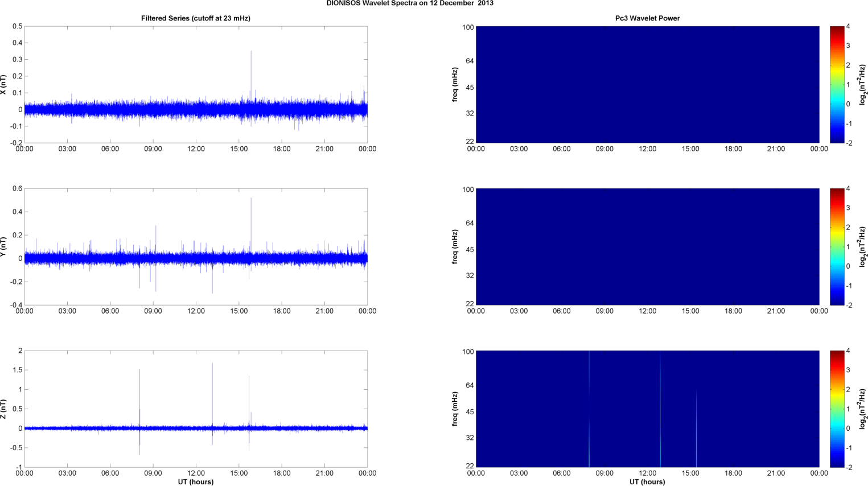Screen dimensions: 868x486
Task: Click the '-0.2' tick on the X plot axis
Action: click(16, 143)
